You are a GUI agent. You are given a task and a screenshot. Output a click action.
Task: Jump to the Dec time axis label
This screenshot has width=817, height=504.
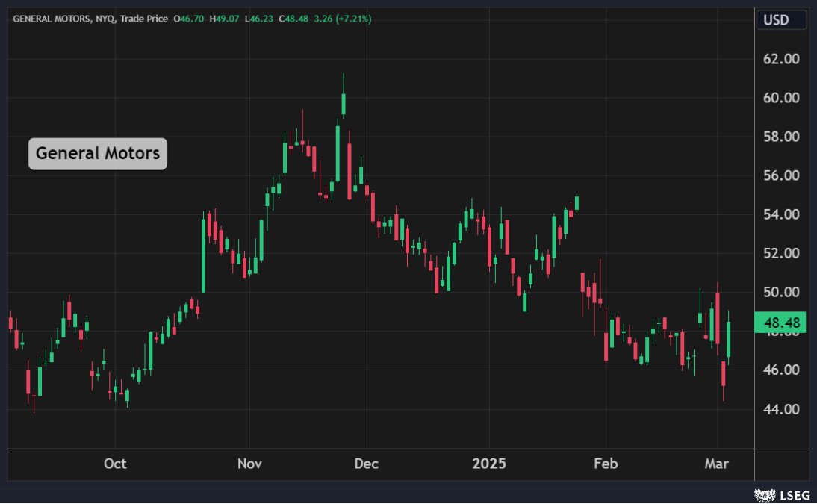tap(367, 464)
